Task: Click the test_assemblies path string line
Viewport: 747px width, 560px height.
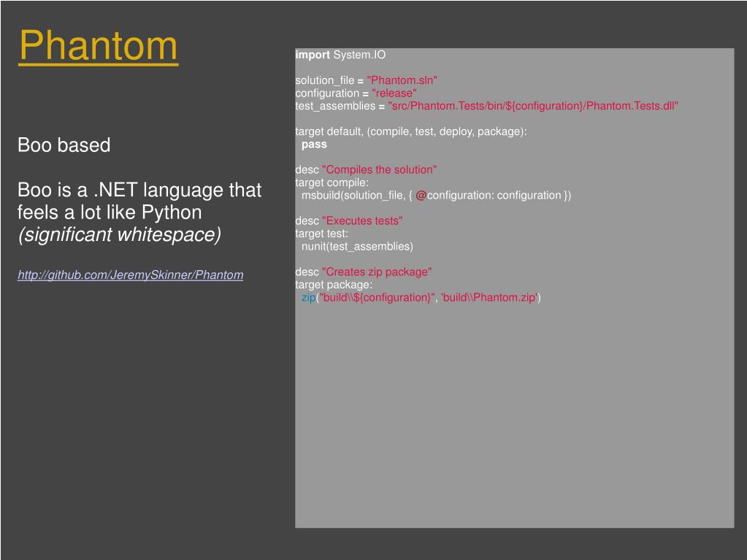Action: [486, 106]
